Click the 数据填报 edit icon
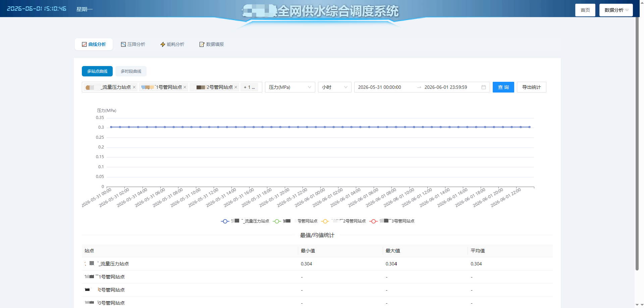The width and height of the screenshot is (644, 308). [202, 44]
